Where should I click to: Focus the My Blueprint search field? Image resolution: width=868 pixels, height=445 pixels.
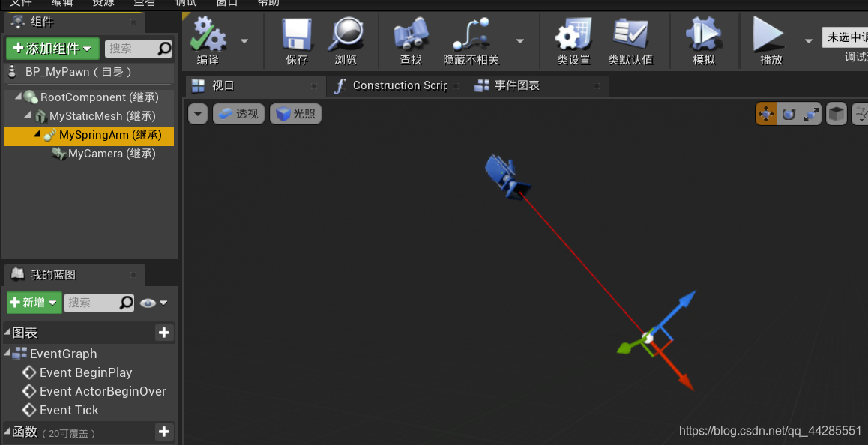91,303
